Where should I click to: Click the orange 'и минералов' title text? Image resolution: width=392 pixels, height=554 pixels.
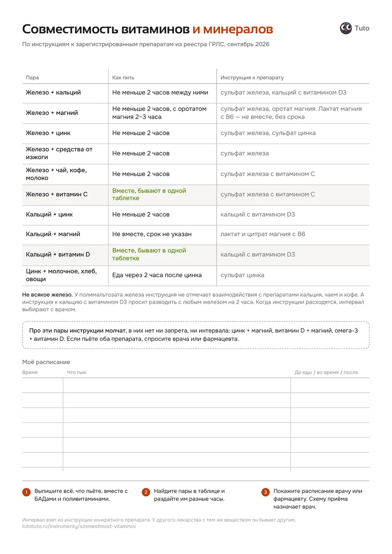point(233,29)
